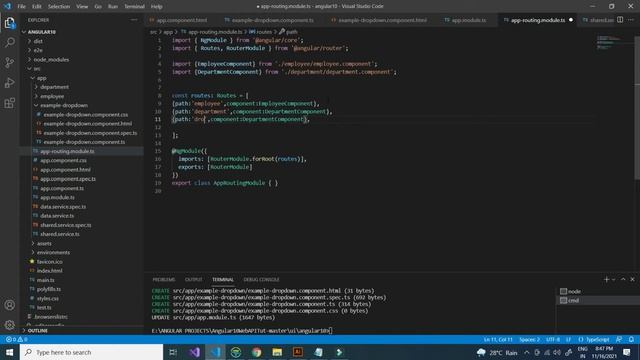Viewport: 640px width, 360px height.
Task: Open the Accounts menu icon
Action: (x=10, y=305)
